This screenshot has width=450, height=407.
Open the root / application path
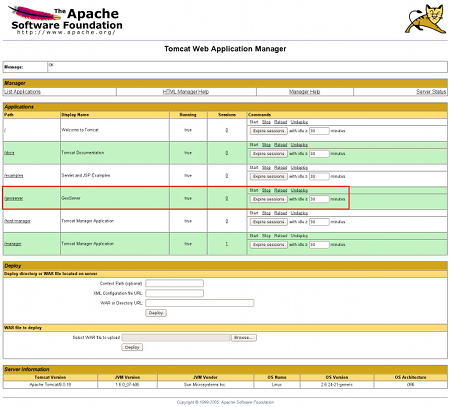[5, 130]
